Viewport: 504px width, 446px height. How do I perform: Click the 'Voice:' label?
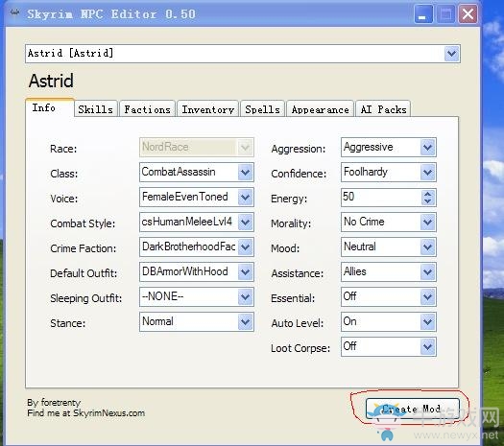pos(64,199)
